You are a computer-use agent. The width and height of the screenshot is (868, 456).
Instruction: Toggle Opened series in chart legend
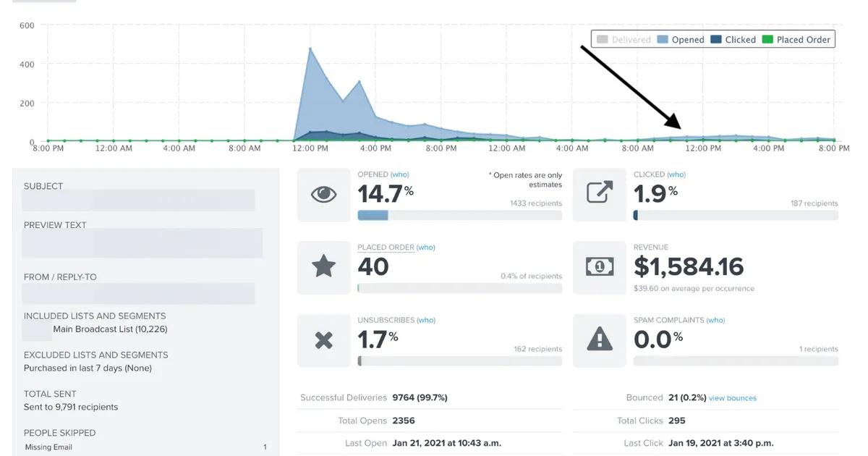[x=681, y=40]
